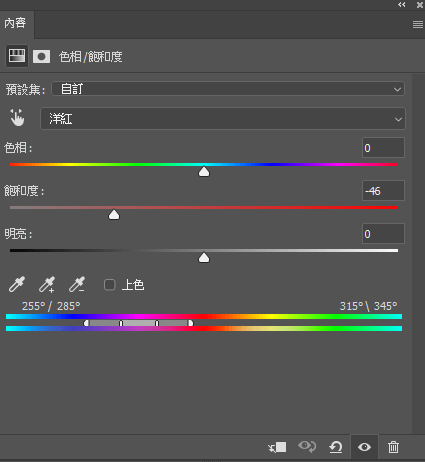
Task: Open the 洋紅 color range dropdown
Action: [223, 118]
